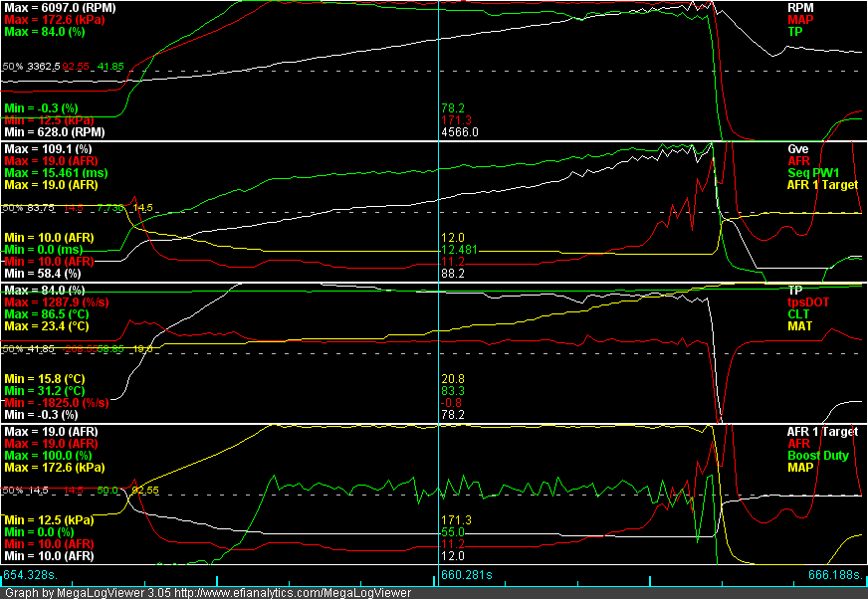Click the 666.188s end time label

835,574
